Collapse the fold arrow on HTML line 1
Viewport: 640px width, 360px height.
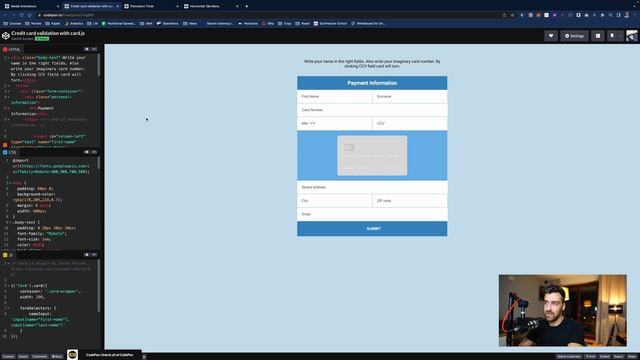pyautogui.click(x=8, y=58)
